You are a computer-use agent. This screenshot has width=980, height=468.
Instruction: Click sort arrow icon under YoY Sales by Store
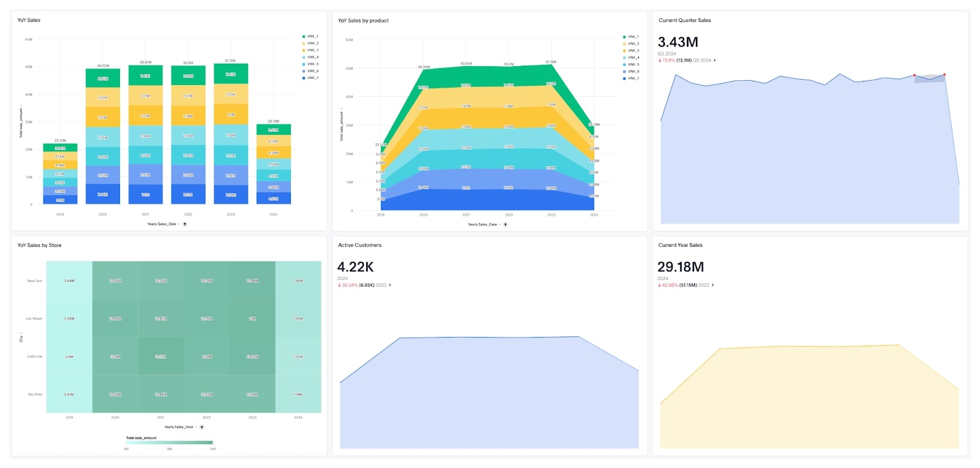pyautogui.click(x=202, y=427)
